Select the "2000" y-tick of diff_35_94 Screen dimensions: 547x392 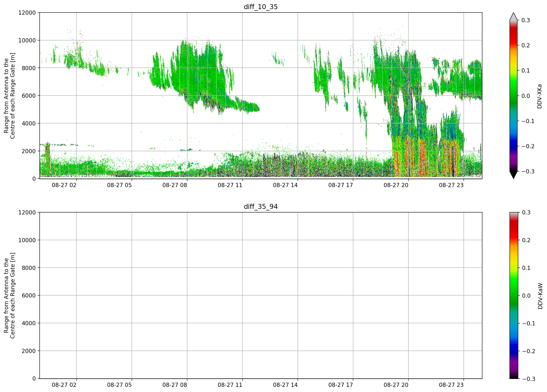tap(29, 351)
